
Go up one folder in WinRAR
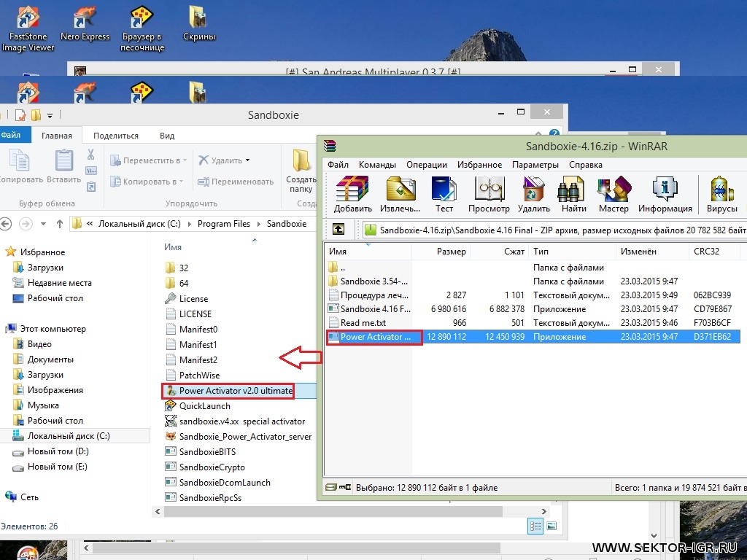pos(338,230)
